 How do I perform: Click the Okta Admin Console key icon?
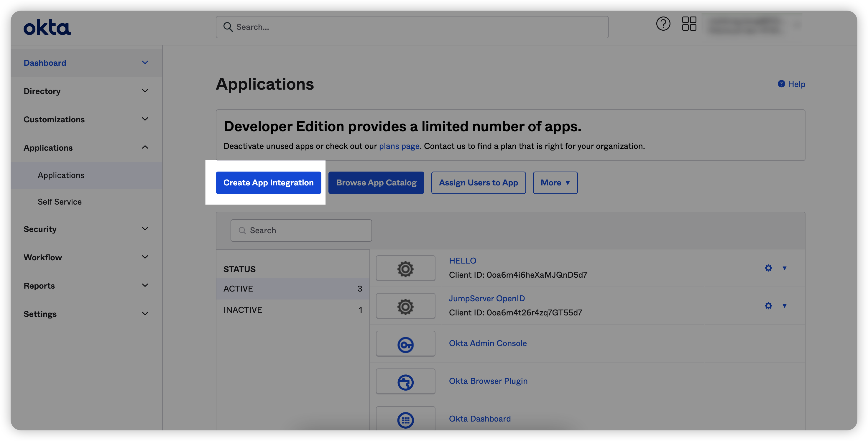(x=405, y=344)
